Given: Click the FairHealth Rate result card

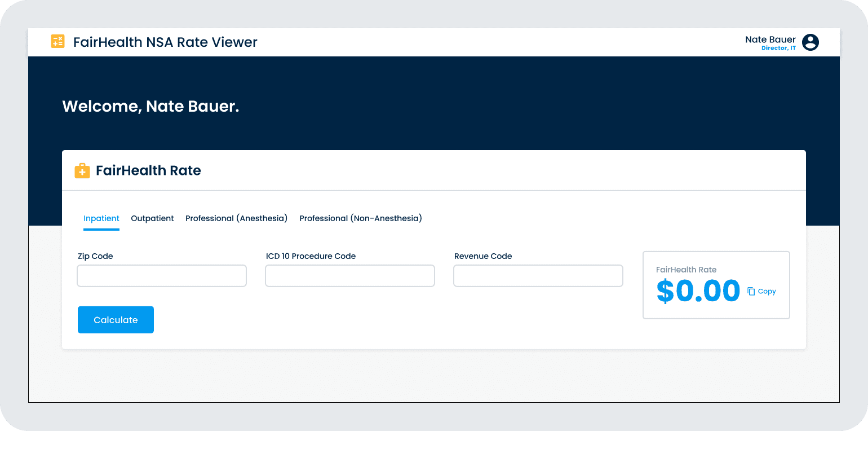Looking at the screenshot, I should [716, 285].
